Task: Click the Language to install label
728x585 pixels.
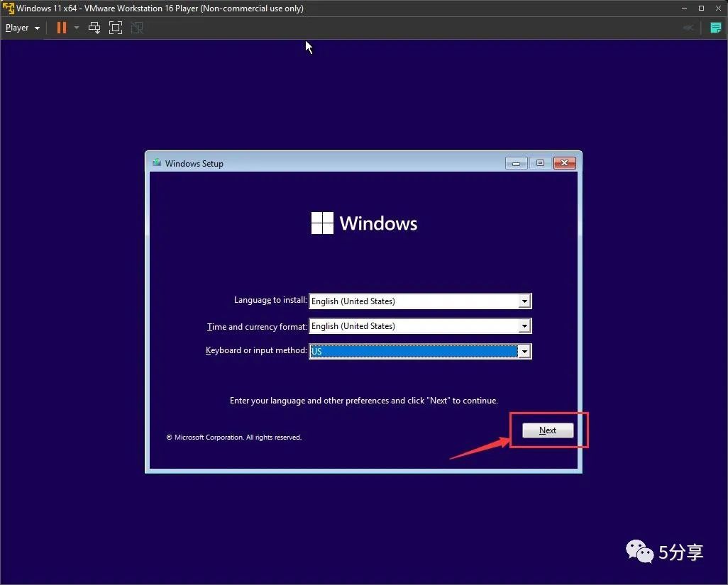Action: [270, 300]
